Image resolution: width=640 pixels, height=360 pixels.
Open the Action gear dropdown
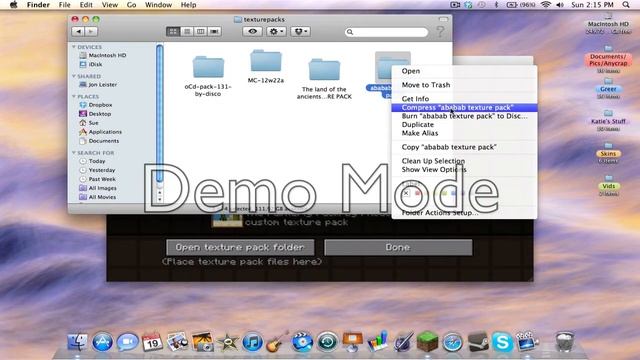[276, 31]
